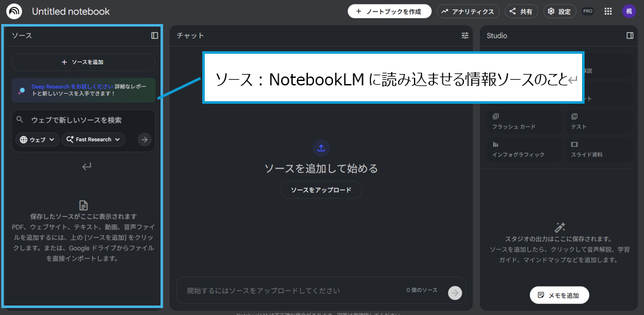The height and width of the screenshot is (315, 644).
Task: Create a テスト quiz in Studio
Action: [x=599, y=121]
